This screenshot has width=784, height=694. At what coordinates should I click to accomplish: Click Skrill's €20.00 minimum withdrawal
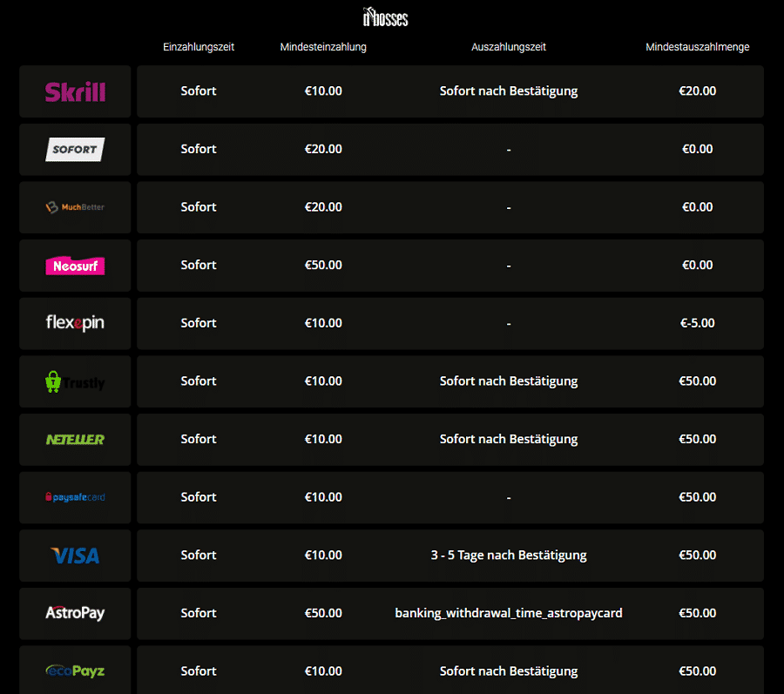coord(697,91)
